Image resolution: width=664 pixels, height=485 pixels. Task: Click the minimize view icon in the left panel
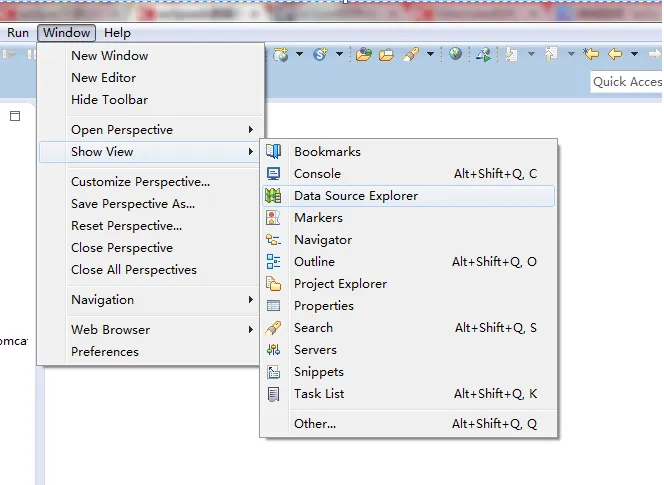point(15,116)
